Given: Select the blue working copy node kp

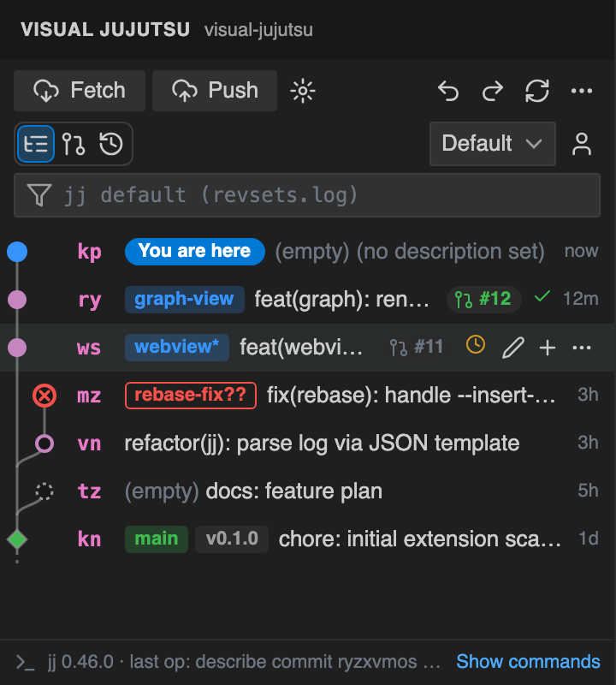Looking at the screenshot, I should pyautogui.click(x=17, y=252).
